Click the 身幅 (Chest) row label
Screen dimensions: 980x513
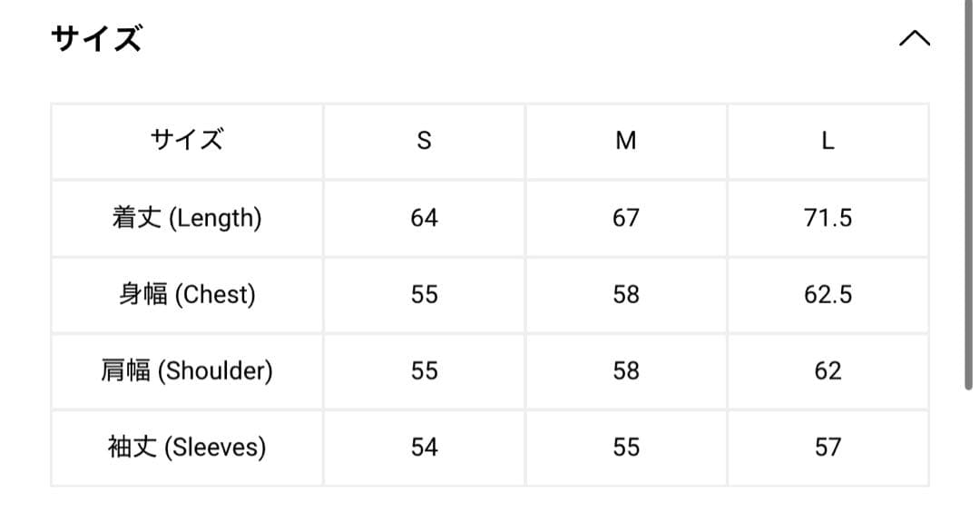[187, 294]
